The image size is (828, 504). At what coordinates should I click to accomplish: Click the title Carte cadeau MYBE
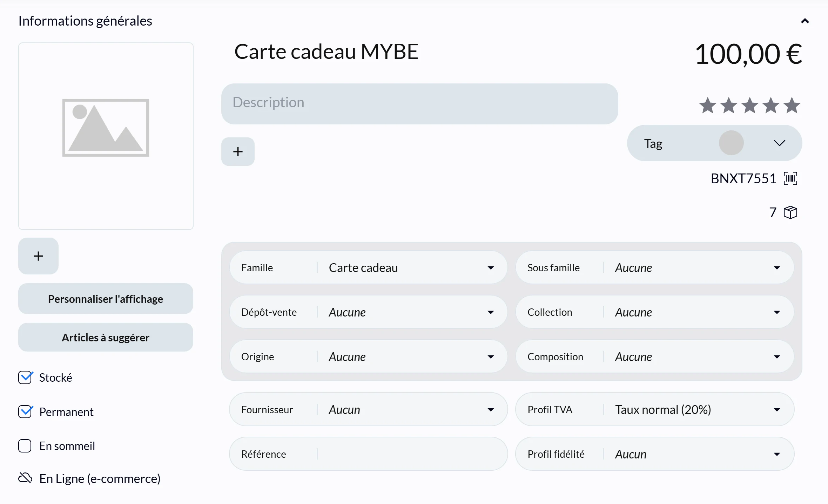coord(326,52)
